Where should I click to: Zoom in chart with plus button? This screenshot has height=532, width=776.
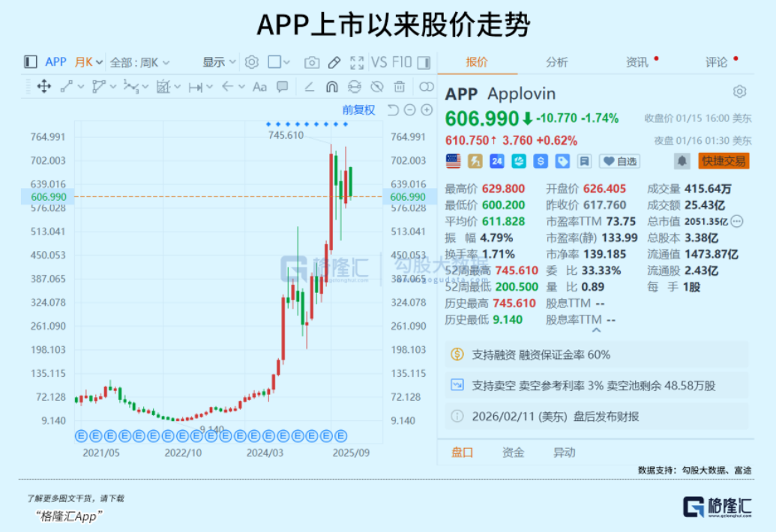click(427, 109)
